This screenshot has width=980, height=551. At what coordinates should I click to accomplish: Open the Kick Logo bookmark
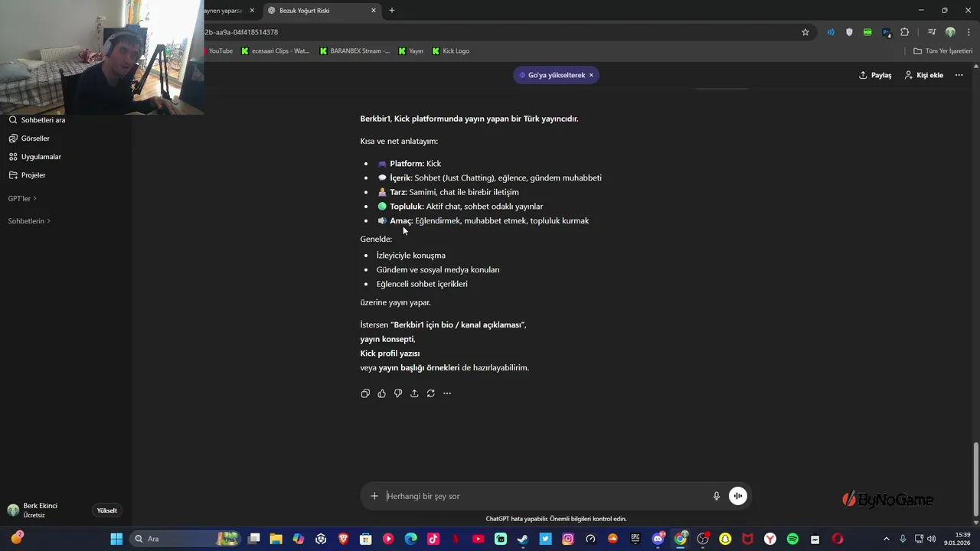click(x=451, y=51)
